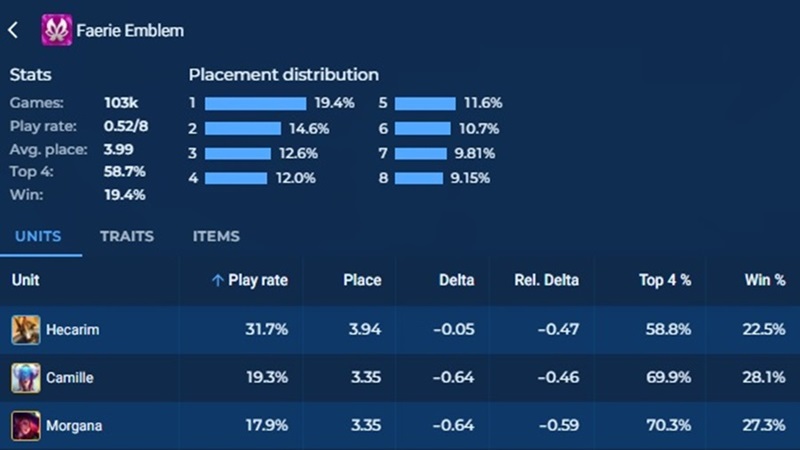Sort table by Delta column header
The width and height of the screenshot is (800, 450).
(456, 281)
